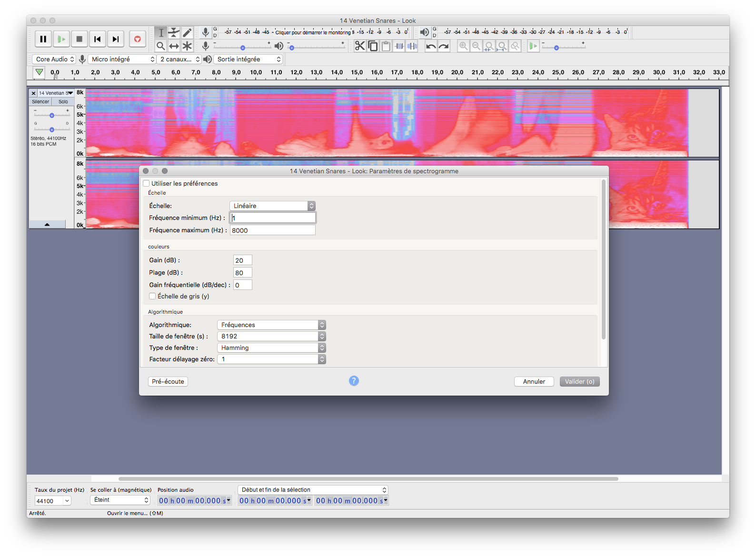Image resolution: width=756 pixels, height=556 pixels.
Task: Click the 'Fréquence minimum (Hz)' field
Action: pos(273,218)
